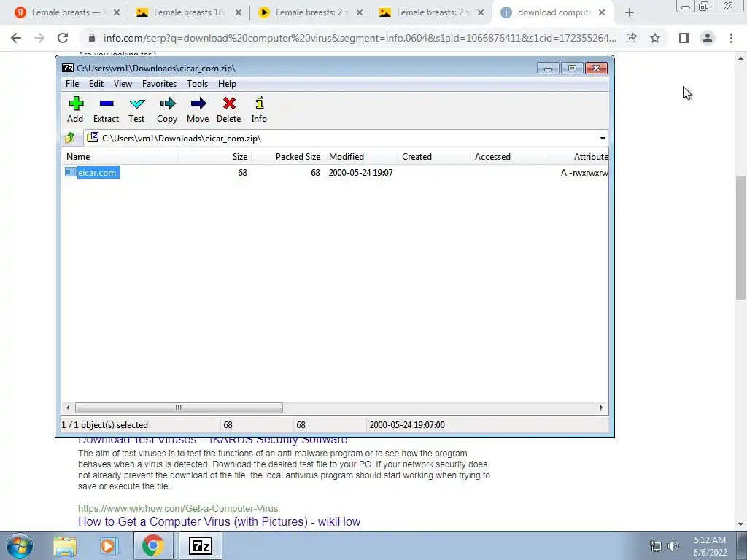Click the 7z icon in 7-Zip title bar
Image resolution: width=747 pixels, height=560 pixels.
pyautogui.click(x=68, y=68)
